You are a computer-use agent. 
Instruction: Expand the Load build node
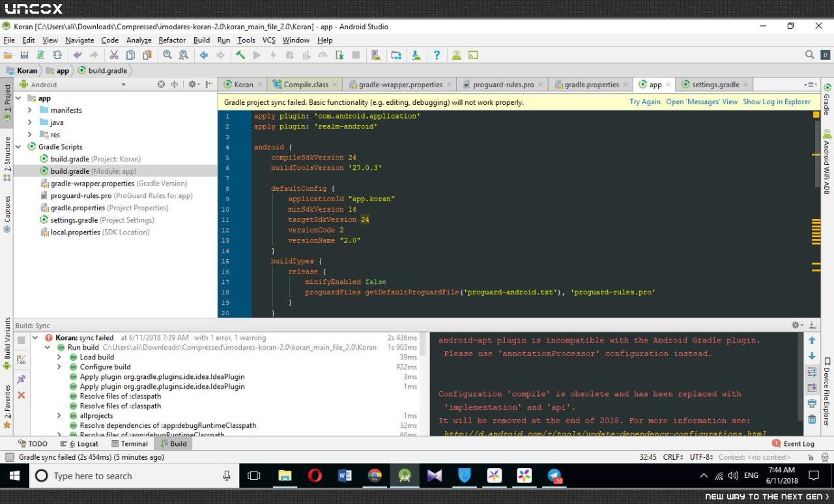59,357
